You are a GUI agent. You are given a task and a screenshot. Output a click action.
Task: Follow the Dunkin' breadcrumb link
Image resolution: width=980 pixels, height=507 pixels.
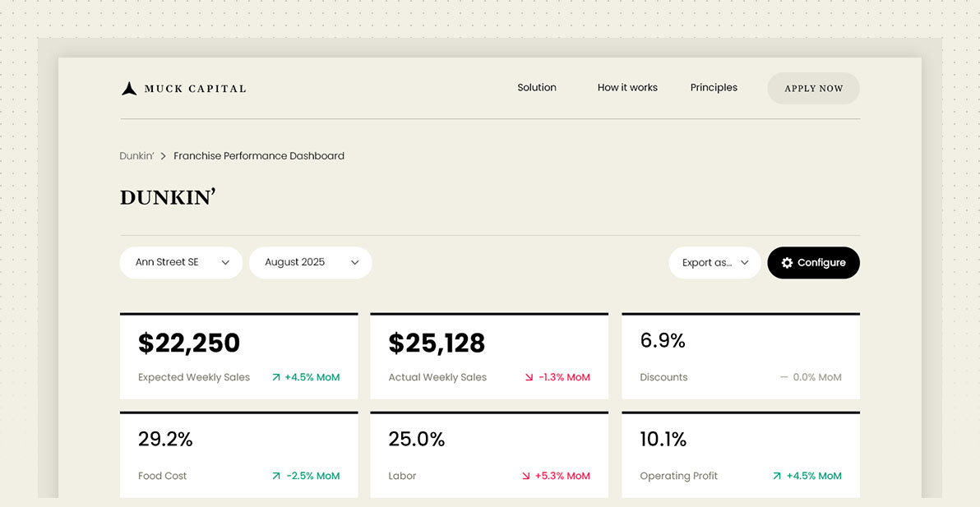(136, 155)
